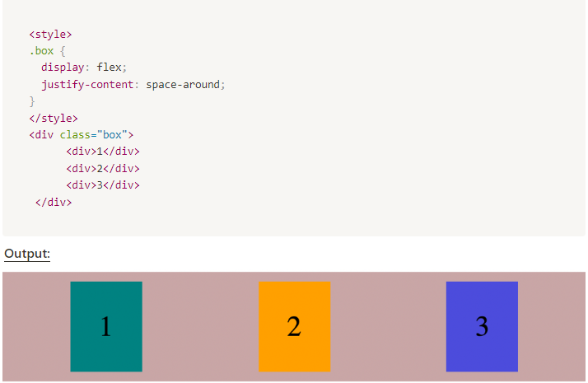Click the teal box numbered 1

106,326
